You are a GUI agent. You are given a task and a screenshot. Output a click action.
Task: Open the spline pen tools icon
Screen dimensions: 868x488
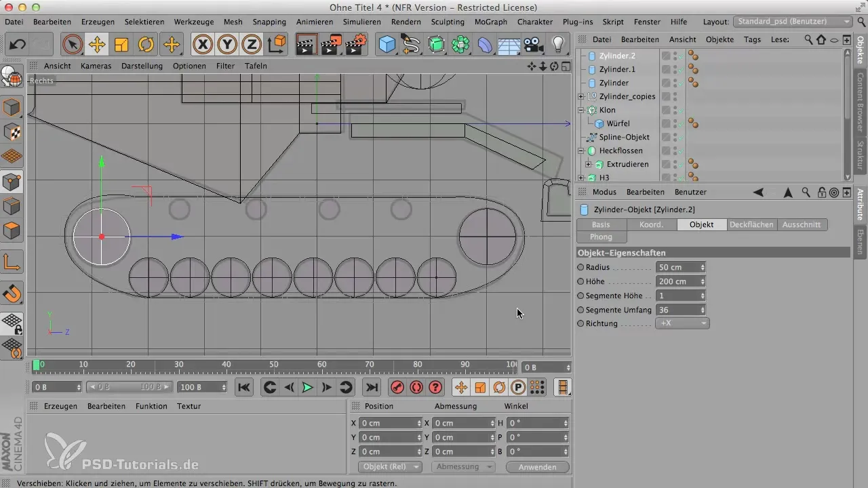411,45
